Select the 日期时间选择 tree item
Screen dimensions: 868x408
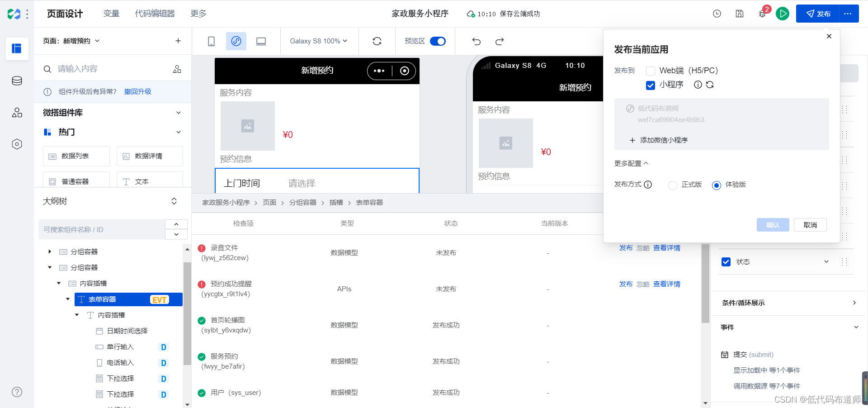(127, 331)
